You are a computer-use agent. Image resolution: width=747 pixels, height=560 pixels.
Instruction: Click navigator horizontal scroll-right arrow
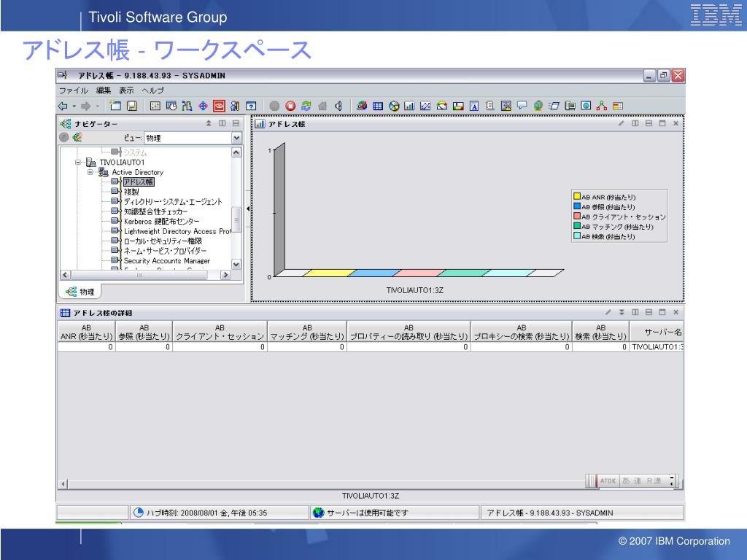click(x=226, y=275)
